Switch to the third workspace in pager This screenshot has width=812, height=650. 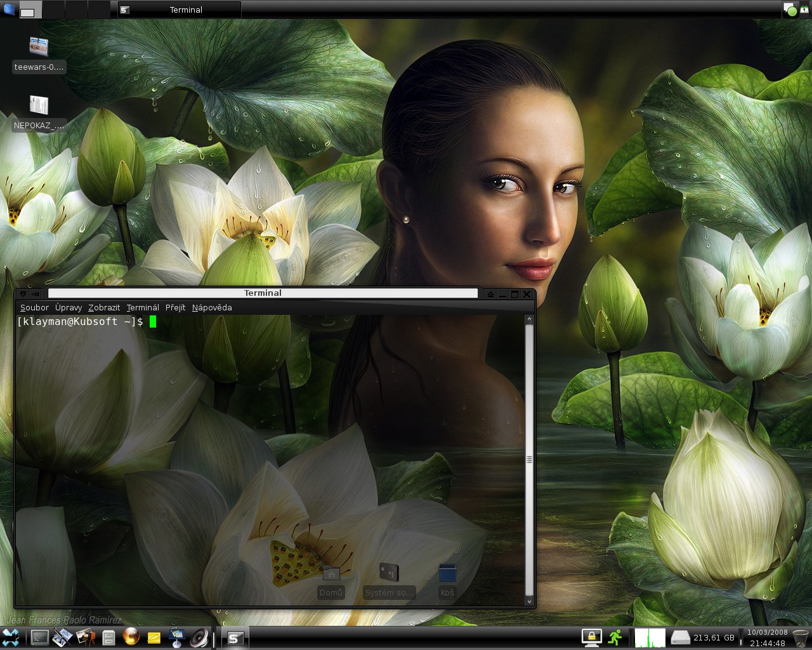point(76,10)
